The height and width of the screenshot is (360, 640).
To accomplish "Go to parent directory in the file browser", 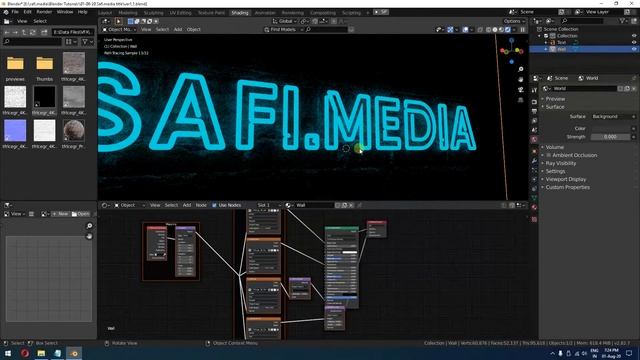I will click(x=24, y=32).
